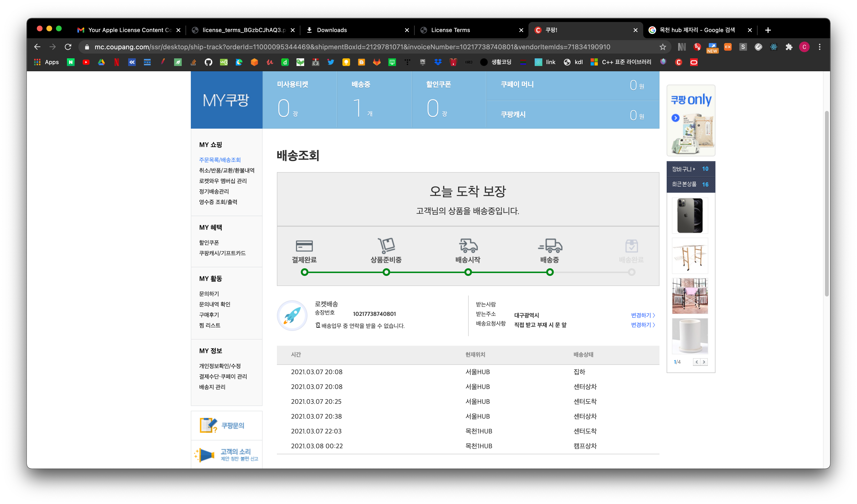The image size is (857, 504).
Task: Open 취소/반품/교환/환불내역 link
Action: (x=226, y=170)
